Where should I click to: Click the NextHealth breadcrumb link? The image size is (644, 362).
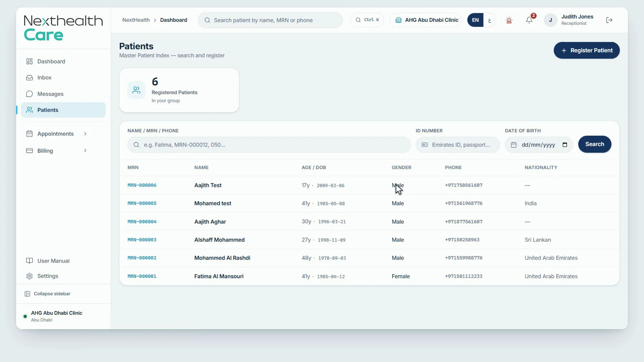(x=136, y=20)
